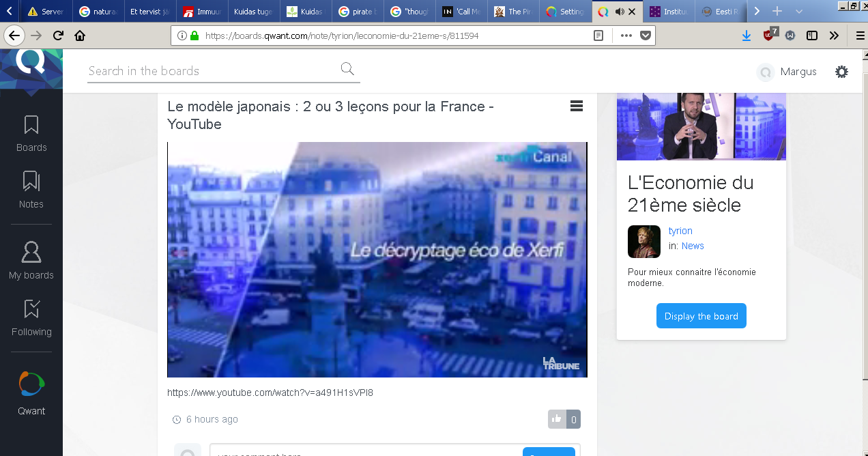The height and width of the screenshot is (456, 868).
Task: Show the browser sidebars icon
Action: pos(812,35)
